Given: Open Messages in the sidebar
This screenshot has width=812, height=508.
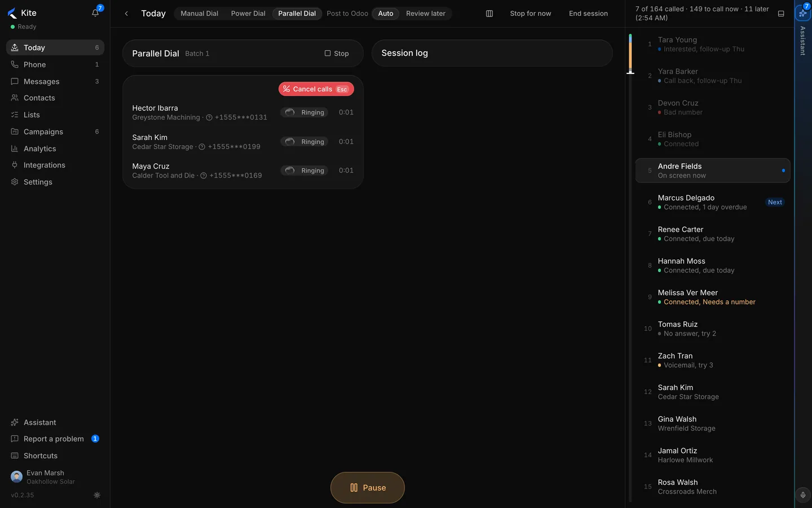Looking at the screenshot, I should point(55,81).
